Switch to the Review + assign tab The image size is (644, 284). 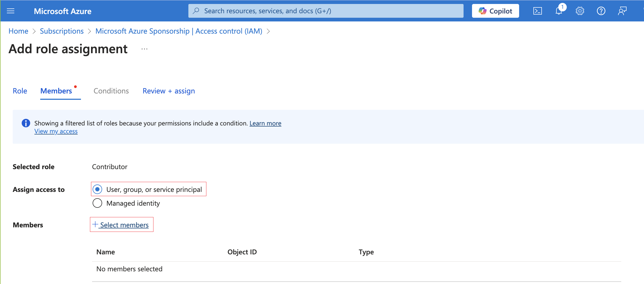(169, 91)
